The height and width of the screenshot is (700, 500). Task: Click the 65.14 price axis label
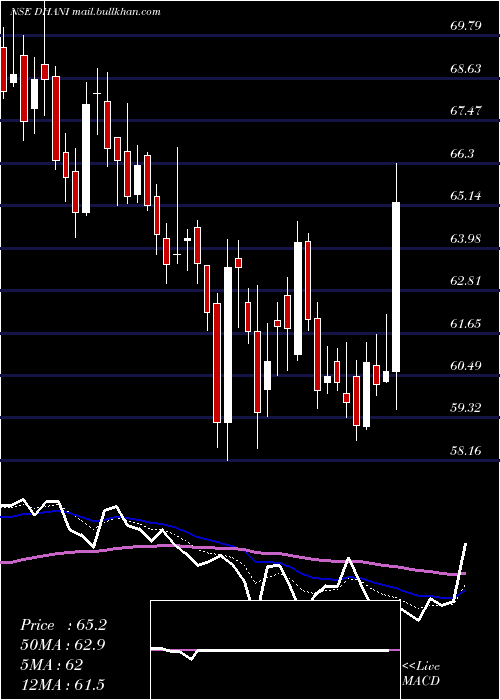click(x=466, y=196)
